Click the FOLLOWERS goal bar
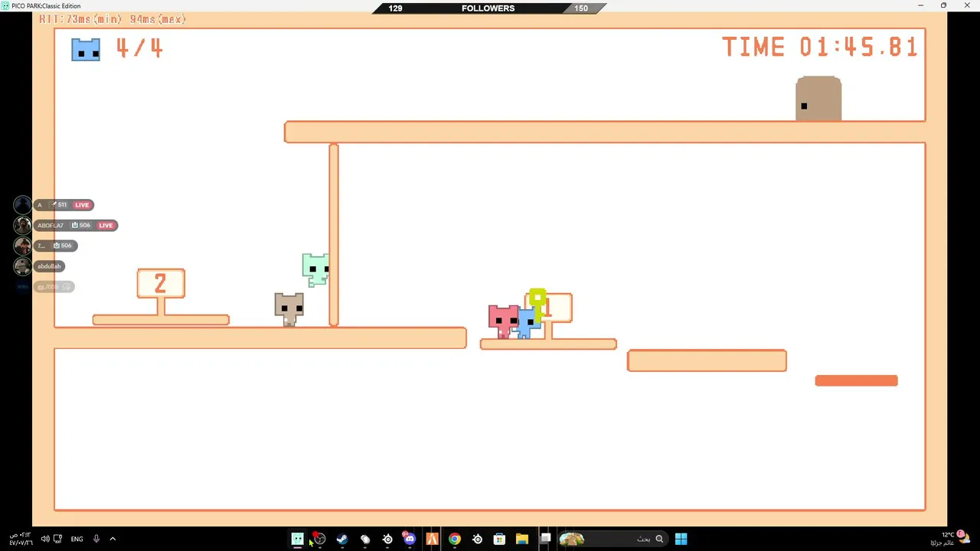 point(488,8)
